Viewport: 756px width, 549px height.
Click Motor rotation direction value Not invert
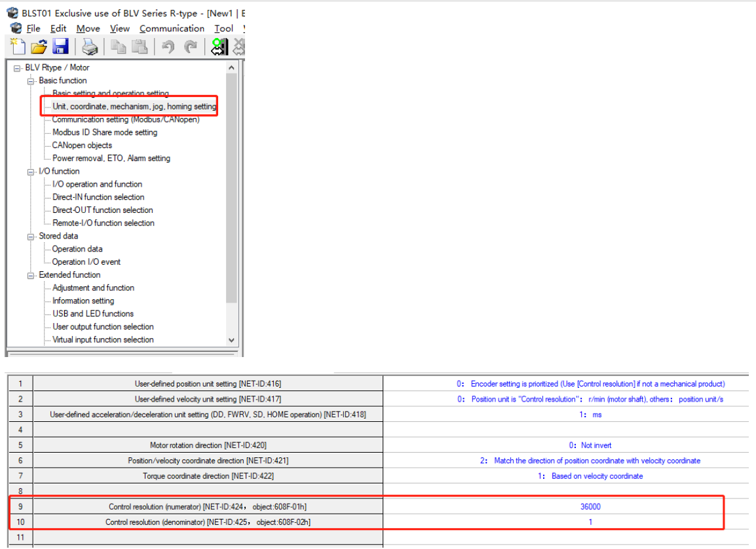(x=590, y=445)
